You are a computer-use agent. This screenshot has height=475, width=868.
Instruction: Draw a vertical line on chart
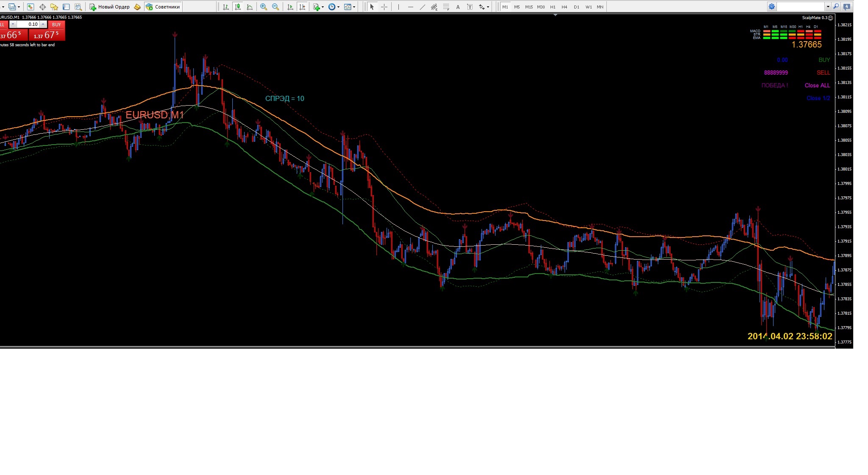tap(398, 7)
